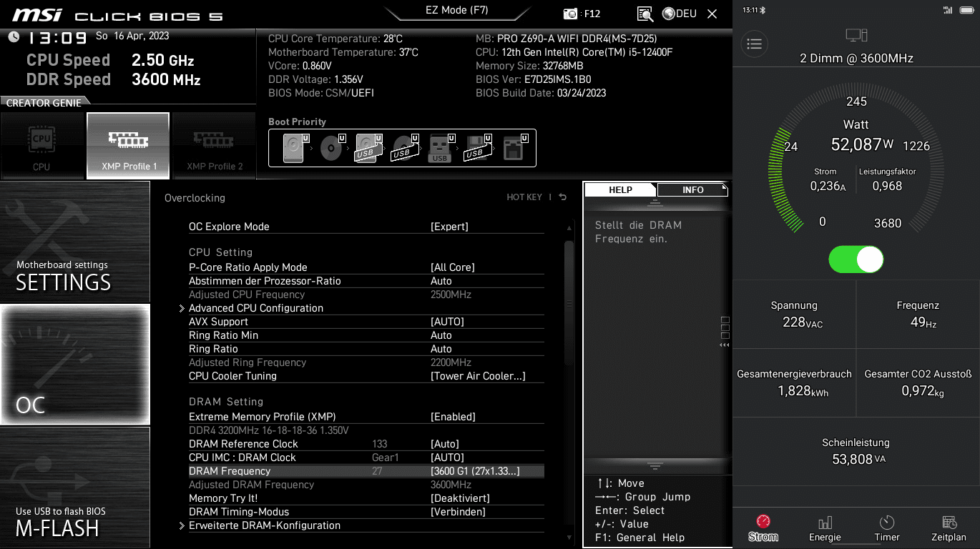Click Gesamtenergieverbrauch 1,828 kWh value
Screen dimensions: 980x549
[803, 391]
